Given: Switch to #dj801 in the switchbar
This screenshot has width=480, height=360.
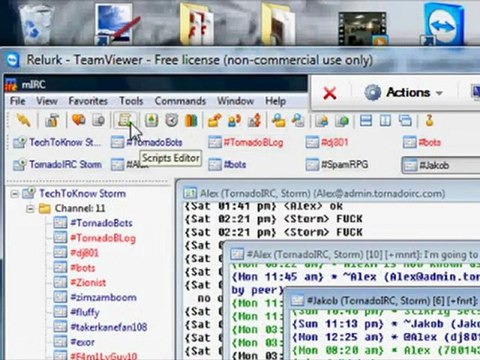Looking at the screenshot, I should tap(327, 143).
